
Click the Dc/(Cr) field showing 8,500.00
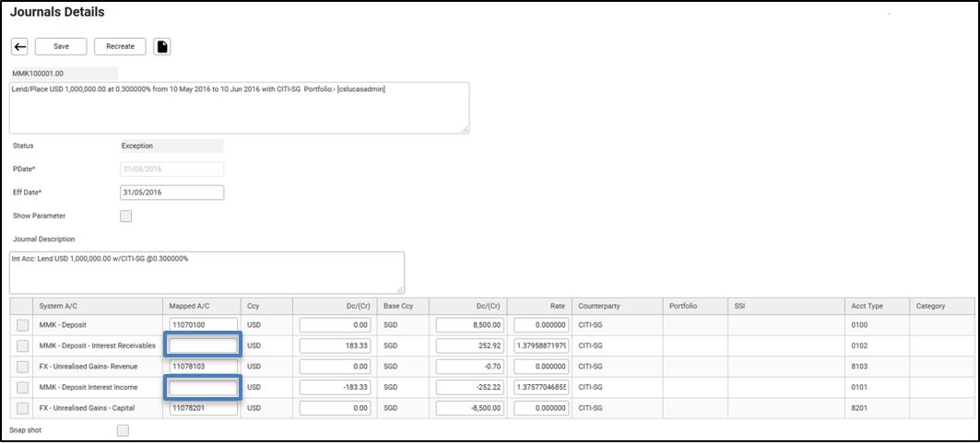[x=469, y=325]
